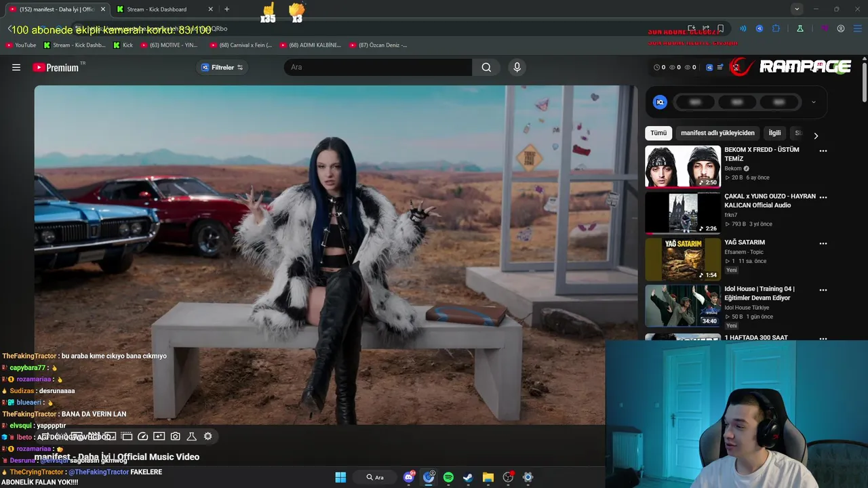Open Discord from the taskbar
Screen dimensions: 868x488
409,477
